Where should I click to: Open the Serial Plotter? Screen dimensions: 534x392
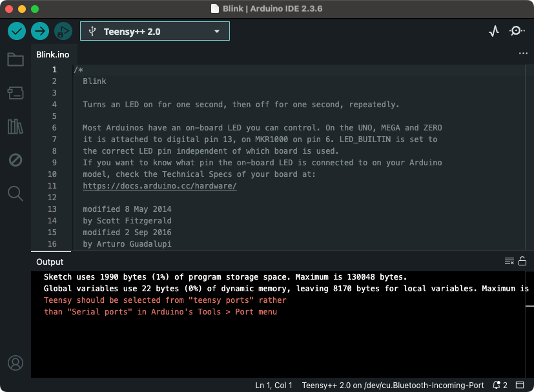(x=494, y=31)
